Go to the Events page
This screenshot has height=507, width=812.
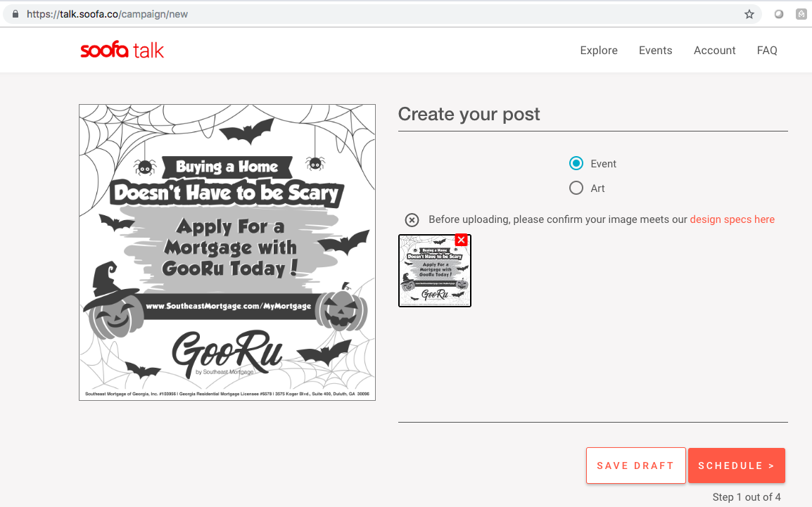click(x=655, y=50)
